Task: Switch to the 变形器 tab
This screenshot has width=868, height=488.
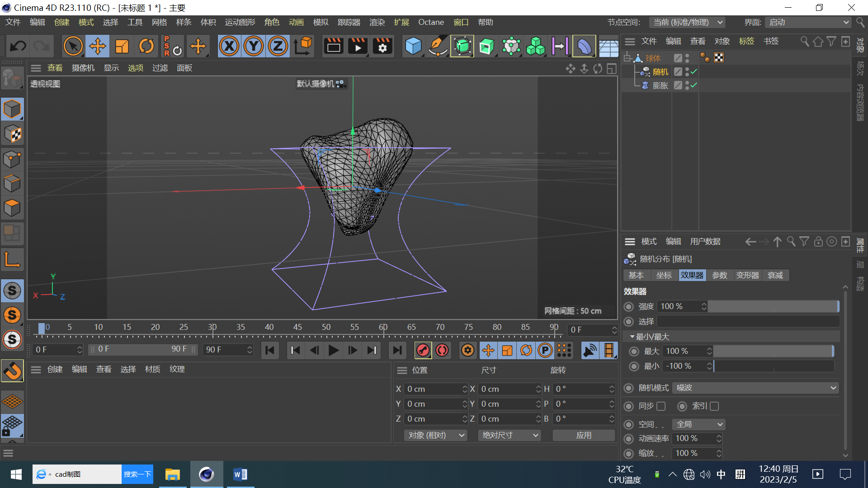Action: coord(748,275)
